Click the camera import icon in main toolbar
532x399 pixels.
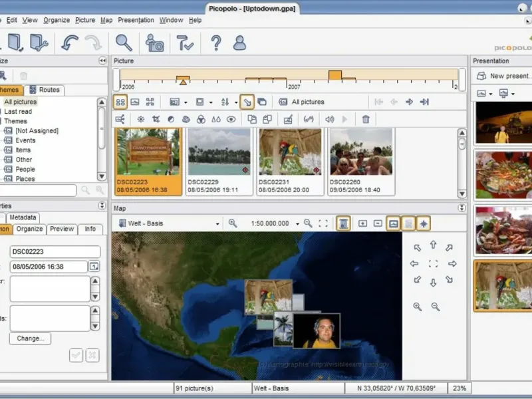[155, 43]
